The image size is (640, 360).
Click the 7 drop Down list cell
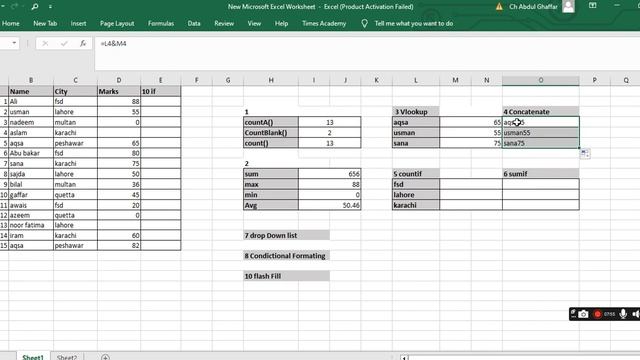point(286,236)
